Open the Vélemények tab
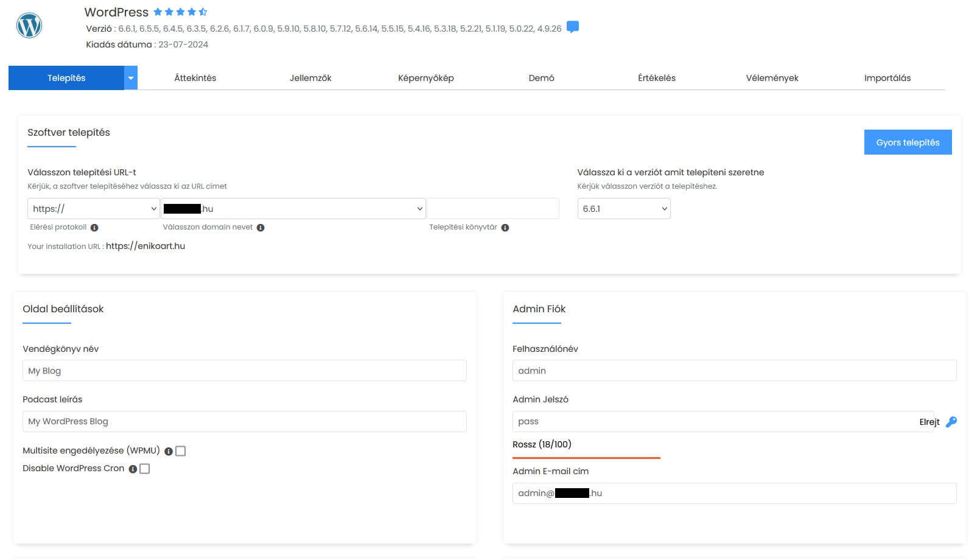The width and height of the screenshot is (980, 560). click(773, 77)
